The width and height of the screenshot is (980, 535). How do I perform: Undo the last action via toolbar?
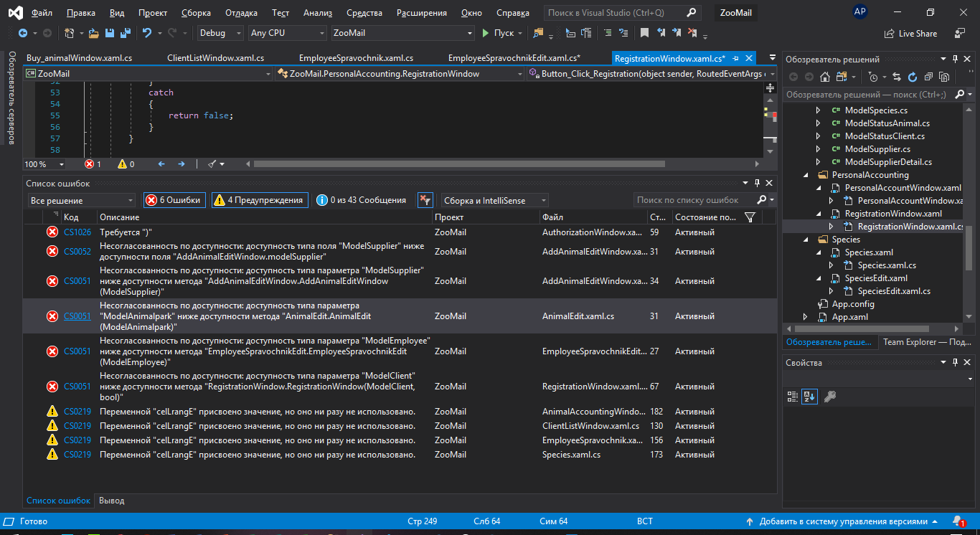[147, 33]
